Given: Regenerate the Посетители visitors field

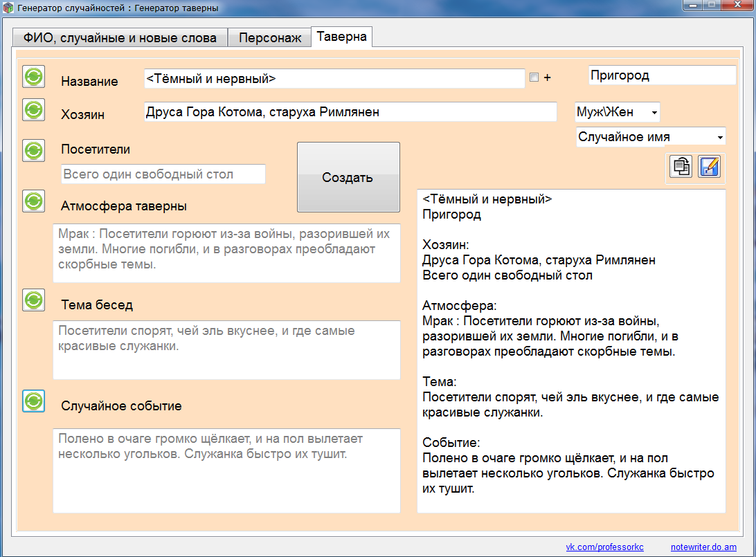Looking at the screenshot, I should pos(33,150).
